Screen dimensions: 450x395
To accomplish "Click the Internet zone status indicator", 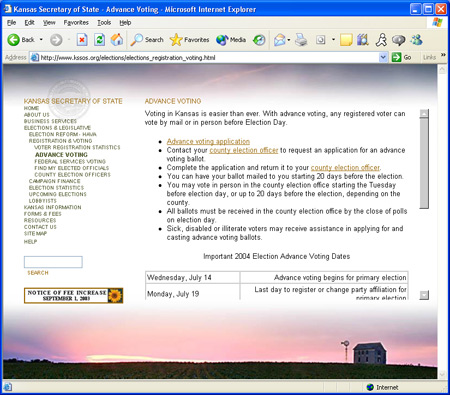I will [382, 387].
